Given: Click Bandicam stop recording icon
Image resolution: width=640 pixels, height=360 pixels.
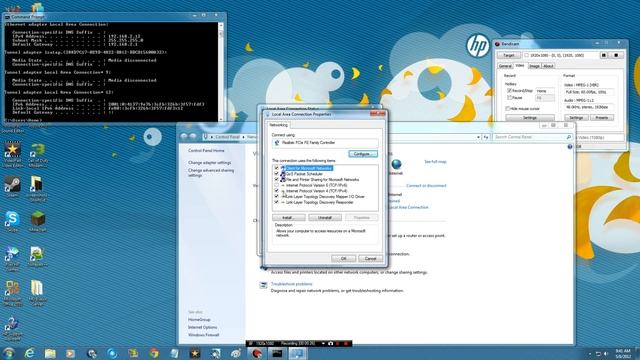Looking at the screenshot, I should click(x=616, y=55).
